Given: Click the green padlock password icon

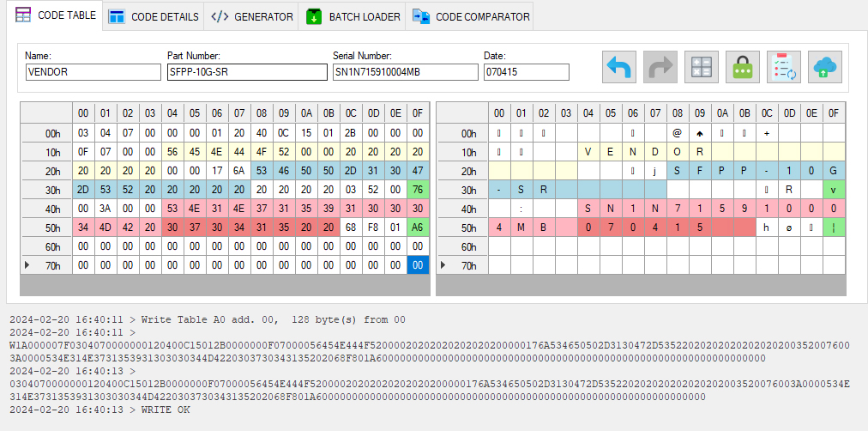Looking at the screenshot, I should point(742,67).
